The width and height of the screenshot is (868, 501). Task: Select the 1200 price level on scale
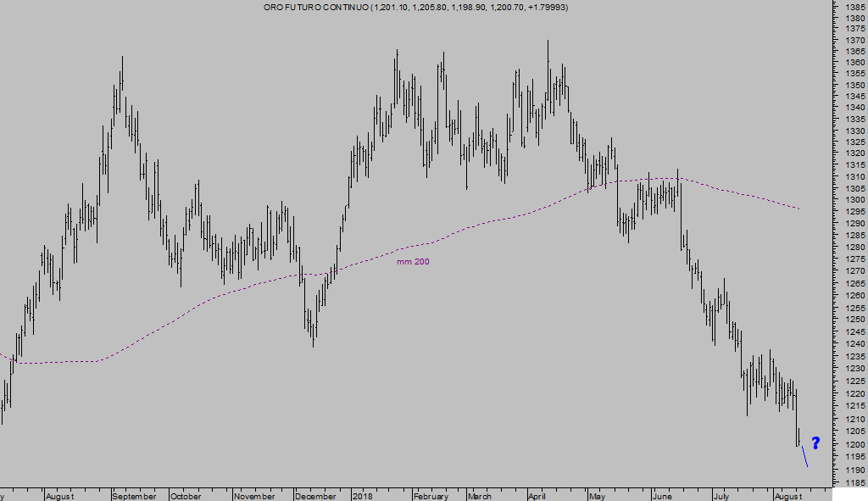pos(853,445)
